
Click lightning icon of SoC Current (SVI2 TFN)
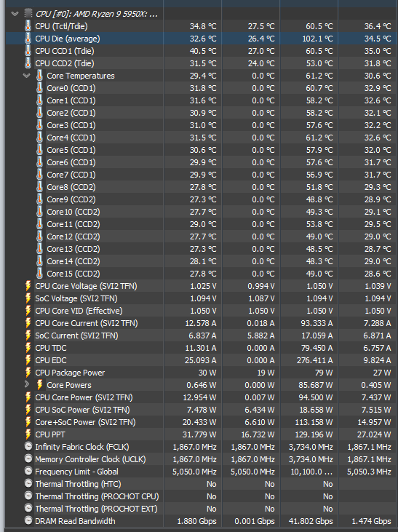click(x=28, y=336)
